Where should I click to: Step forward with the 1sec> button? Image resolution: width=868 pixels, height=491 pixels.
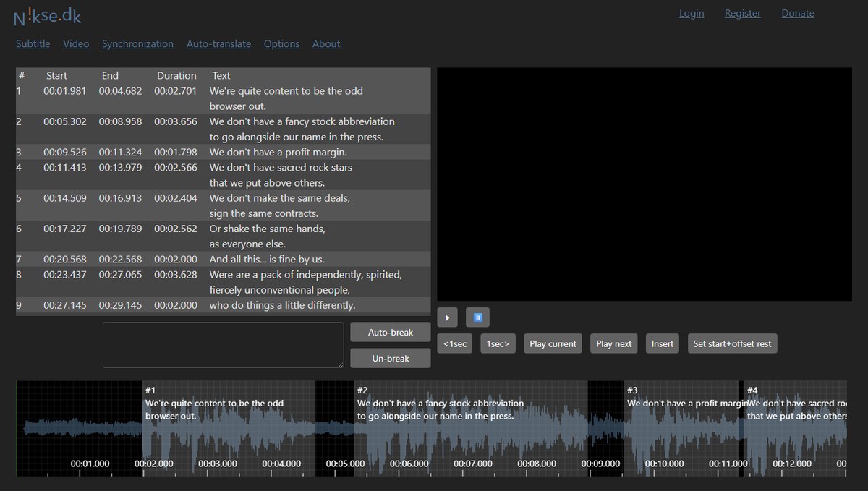pyautogui.click(x=498, y=343)
